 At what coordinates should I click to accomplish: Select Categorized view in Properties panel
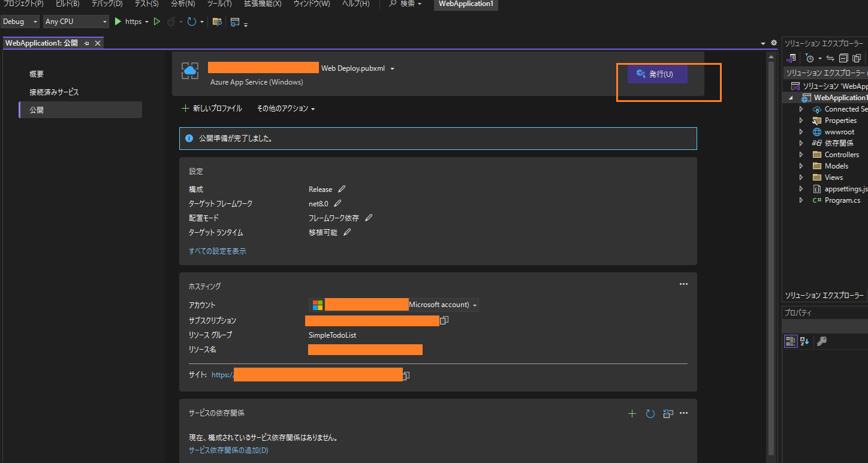[791, 341]
